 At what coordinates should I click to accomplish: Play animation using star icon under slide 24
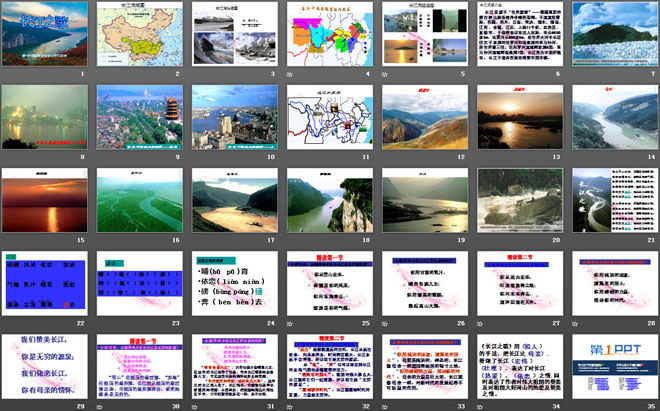[x=196, y=323]
